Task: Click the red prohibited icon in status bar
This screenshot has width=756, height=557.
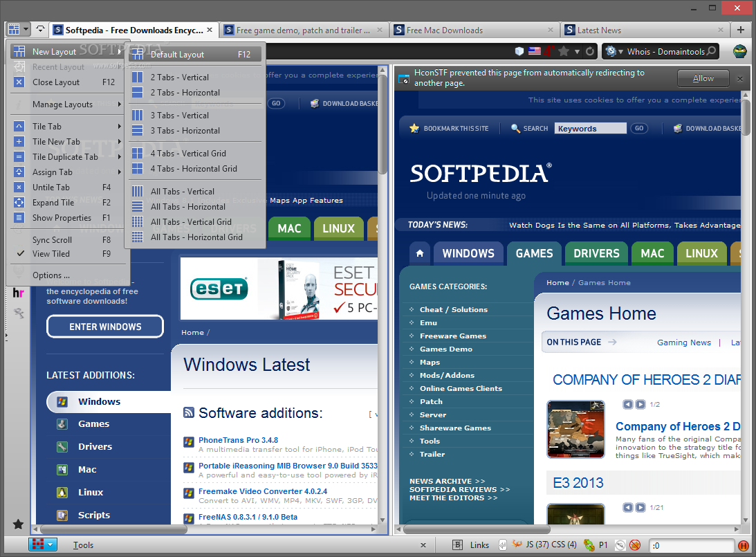Action: 635,545
